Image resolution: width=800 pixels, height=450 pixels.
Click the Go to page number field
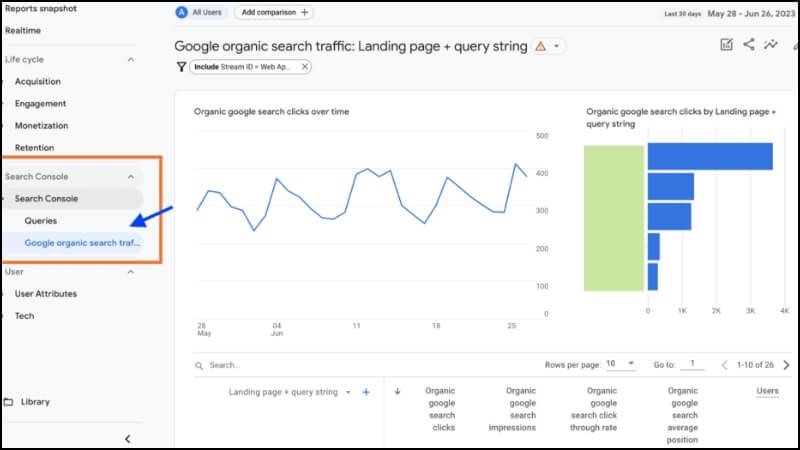(x=692, y=364)
